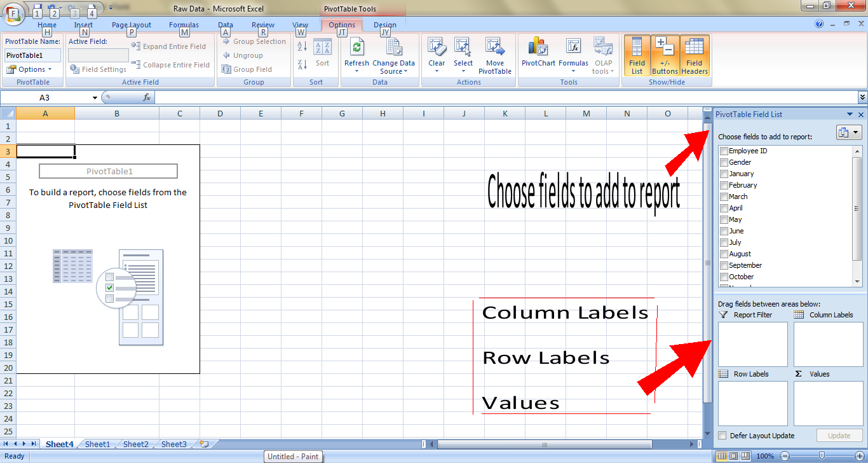Screen dimensions: 868x463
Task: Open Field Settings
Action: point(98,69)
